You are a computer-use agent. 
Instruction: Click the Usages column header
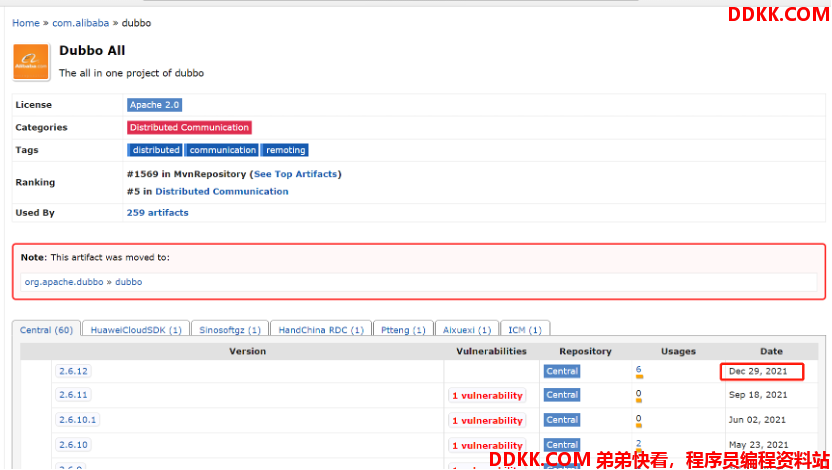coord(678,351)
